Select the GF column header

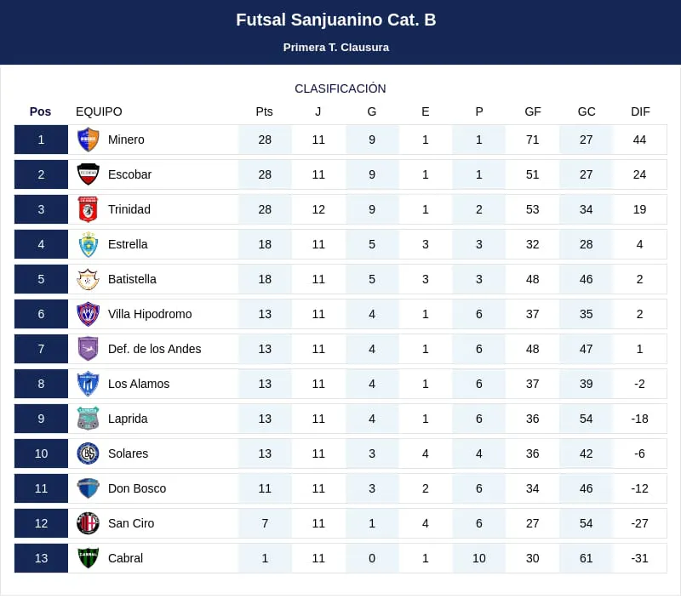pos(533,111)
